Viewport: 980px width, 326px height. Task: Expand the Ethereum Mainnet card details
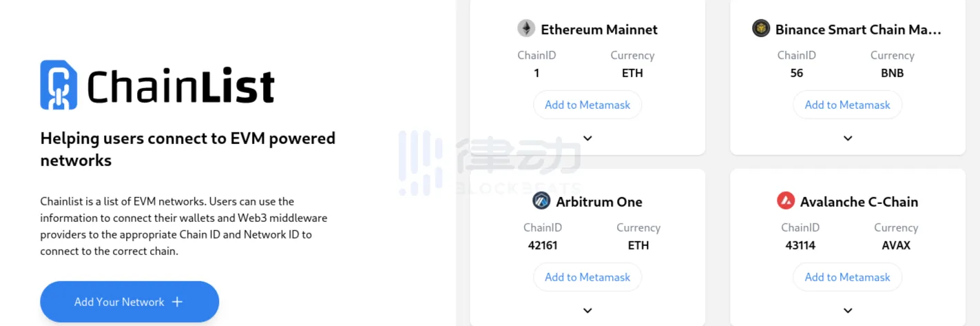[x=587, y=139]
